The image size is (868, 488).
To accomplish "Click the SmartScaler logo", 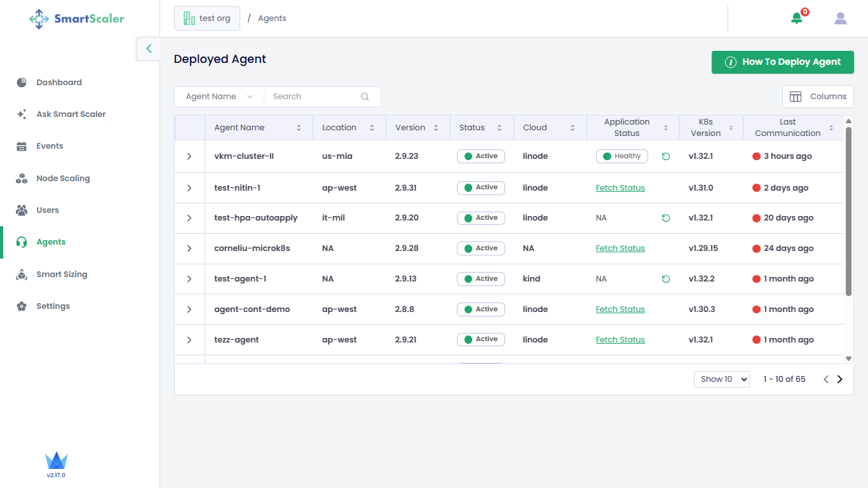I will (77, 18).
